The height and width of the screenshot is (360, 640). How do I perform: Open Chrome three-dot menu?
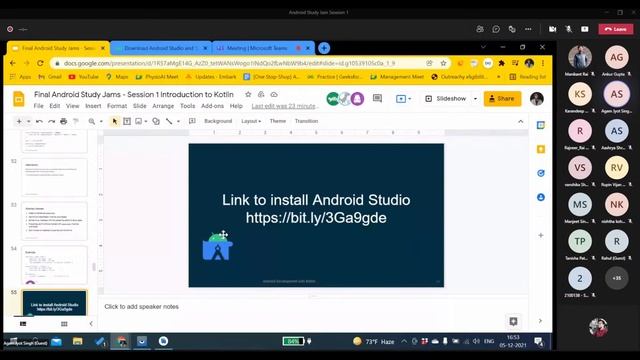[543, 63]
